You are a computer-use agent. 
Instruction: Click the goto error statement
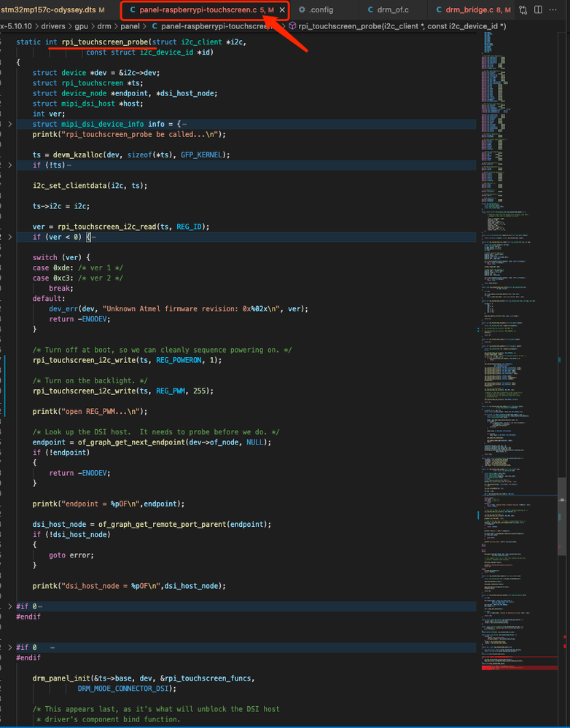pyautogui.click(x=71, y=555)
